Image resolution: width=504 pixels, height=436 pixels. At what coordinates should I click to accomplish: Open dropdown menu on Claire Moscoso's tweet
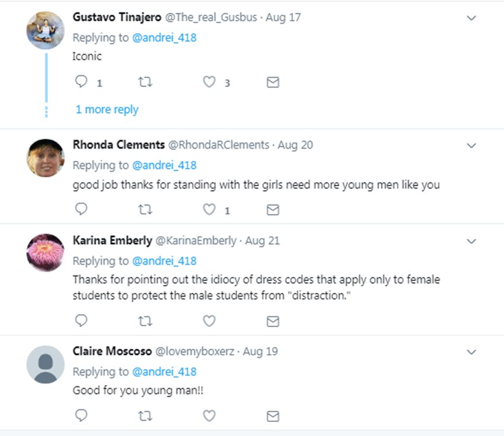click(x=471, y=352)
